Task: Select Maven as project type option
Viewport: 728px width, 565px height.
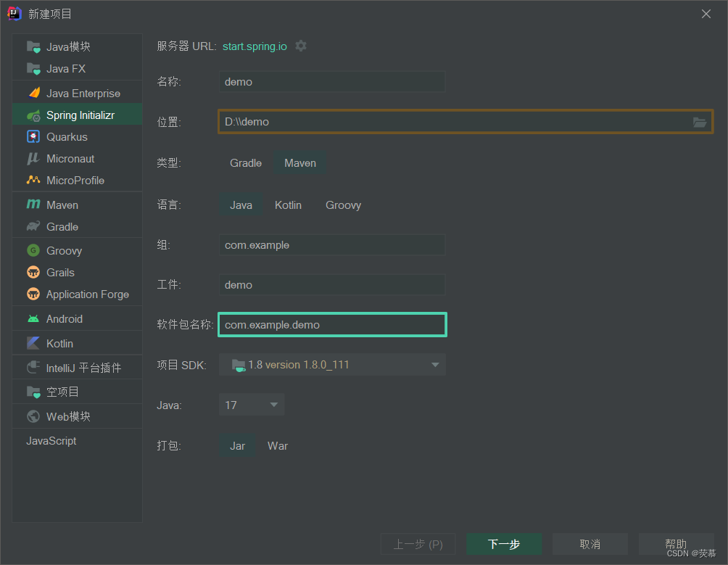Action: pos(300,163)
